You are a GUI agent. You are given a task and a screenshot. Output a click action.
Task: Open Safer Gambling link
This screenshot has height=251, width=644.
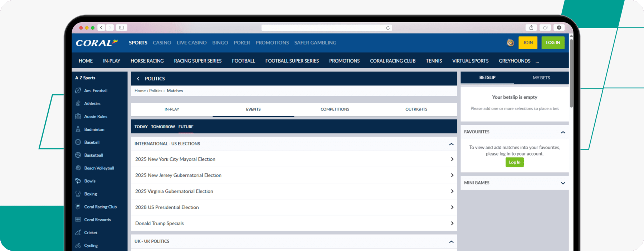(315, 43)
